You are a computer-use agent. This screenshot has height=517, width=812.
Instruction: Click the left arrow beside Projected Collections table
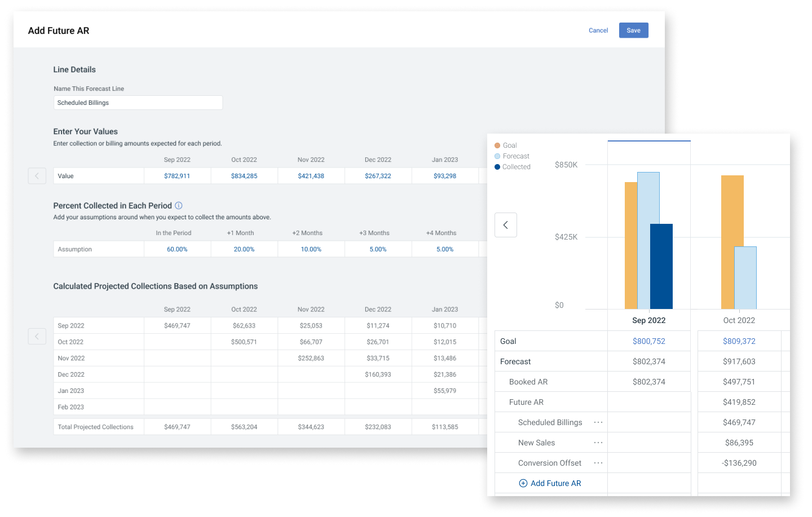pos(37,337)
